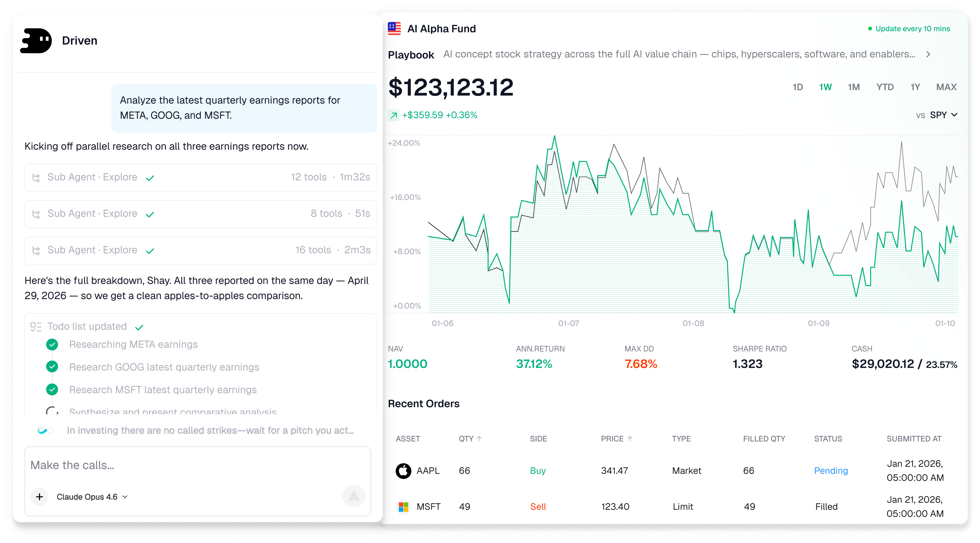Viewport: 980px width, 543px height.
Task: Click the Driven logo icon
Action: coord(36,41)
